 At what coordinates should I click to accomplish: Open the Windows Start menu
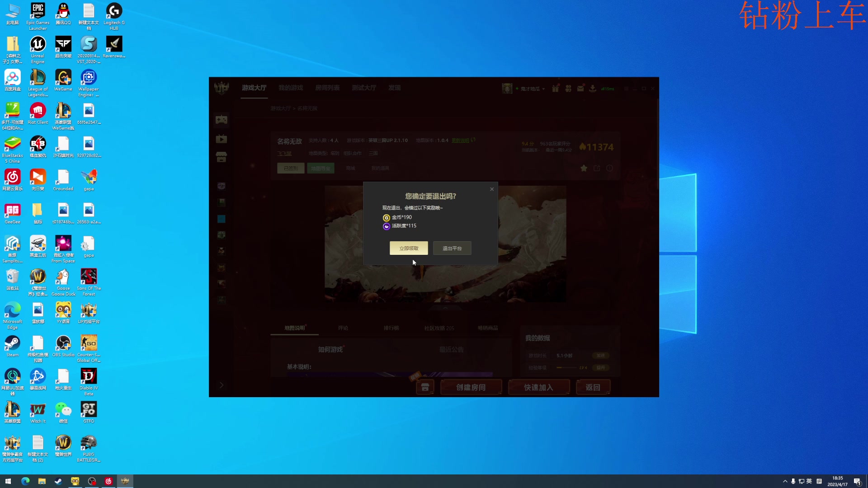click(x=8, y=481)
